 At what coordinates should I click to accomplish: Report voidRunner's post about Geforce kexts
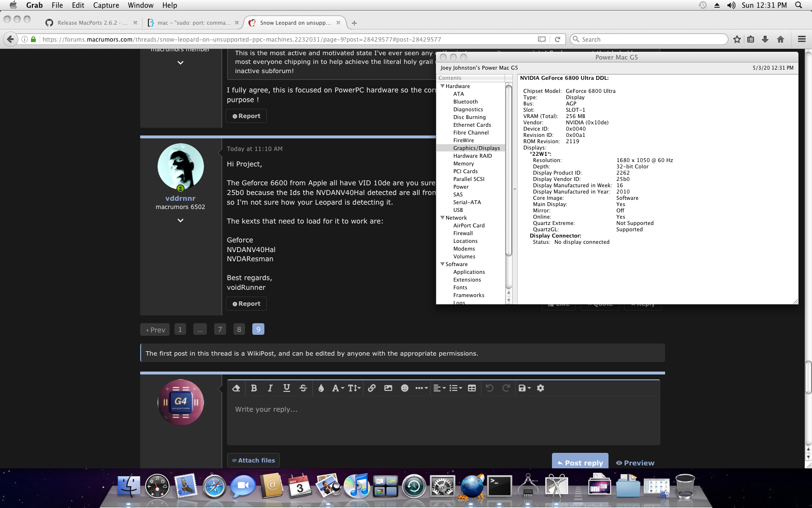[x=246, y=304]
